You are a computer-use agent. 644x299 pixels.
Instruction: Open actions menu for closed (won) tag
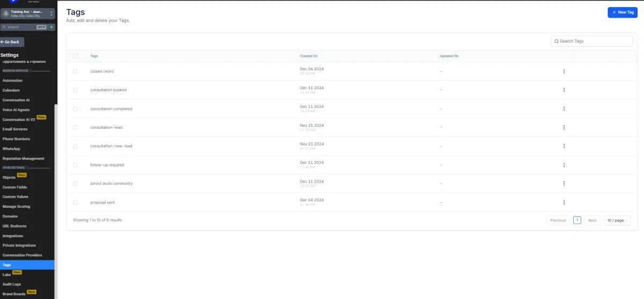564,71
